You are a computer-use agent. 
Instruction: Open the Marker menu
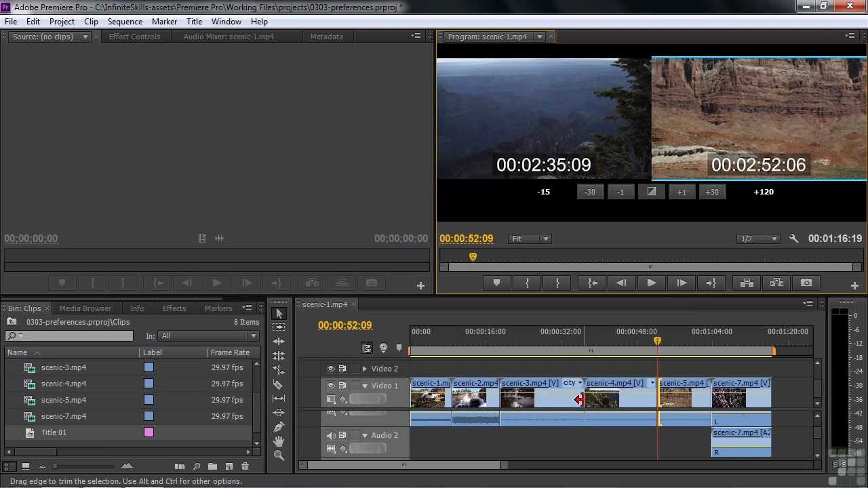pos(164,22)
